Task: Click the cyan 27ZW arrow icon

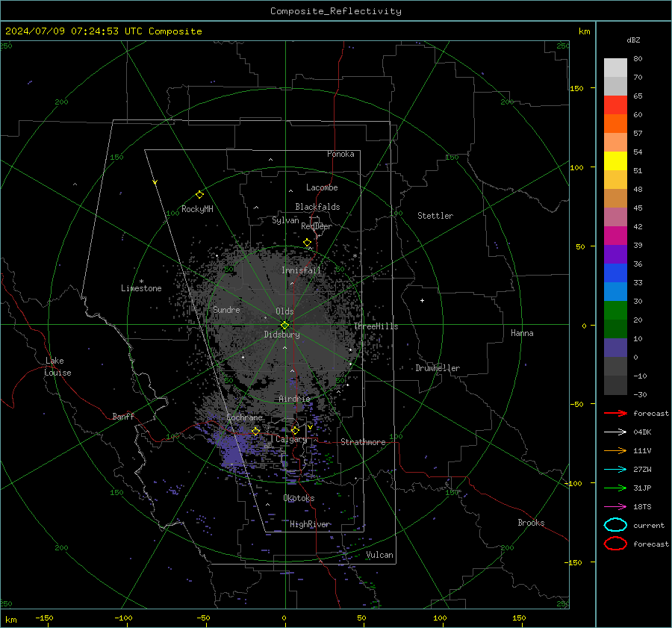Action: (615, 470)
